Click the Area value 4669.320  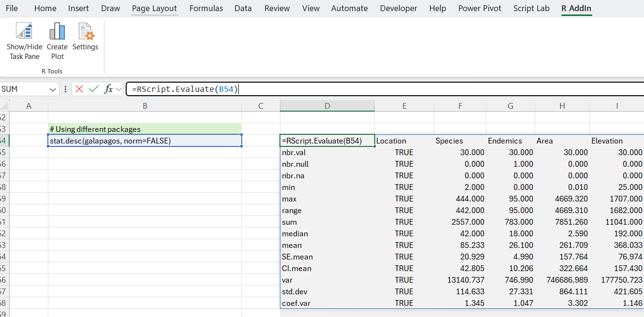pos(562,199)
